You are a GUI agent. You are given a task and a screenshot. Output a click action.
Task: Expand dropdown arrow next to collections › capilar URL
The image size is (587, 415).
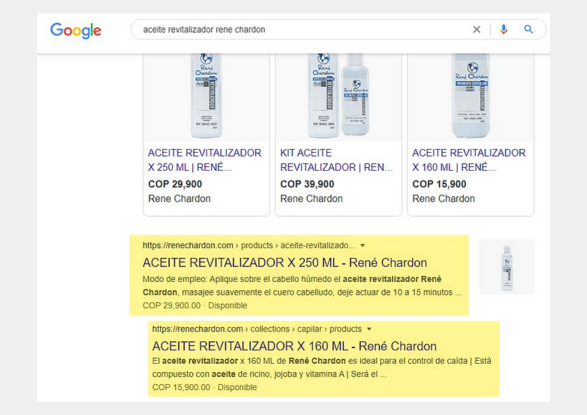[369, 329]
